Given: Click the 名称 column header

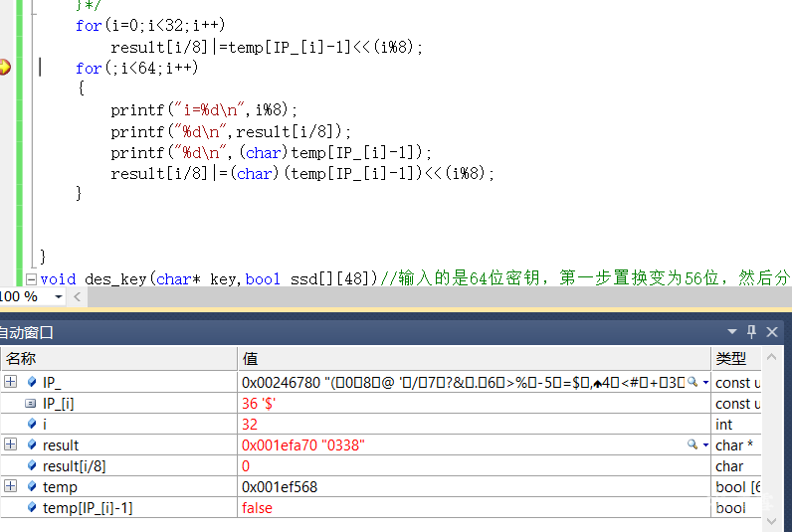Looking at the screenshot, I should coord(119,358).
